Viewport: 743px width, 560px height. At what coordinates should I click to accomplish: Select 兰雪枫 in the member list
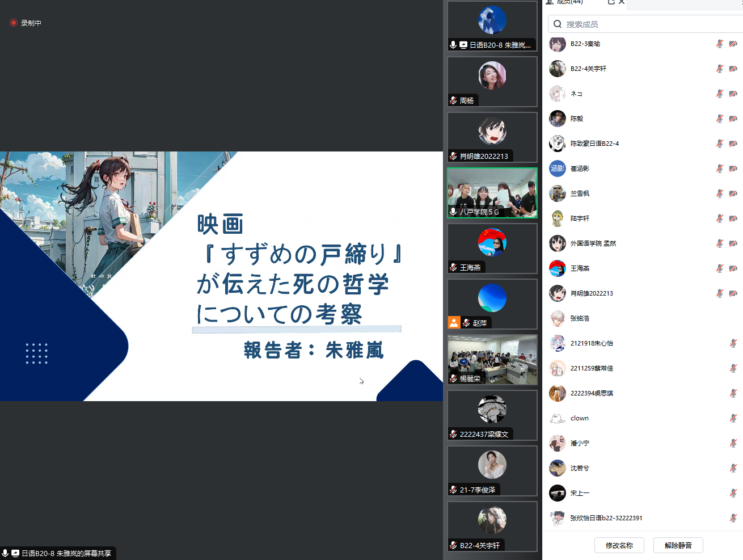[580, 193]
